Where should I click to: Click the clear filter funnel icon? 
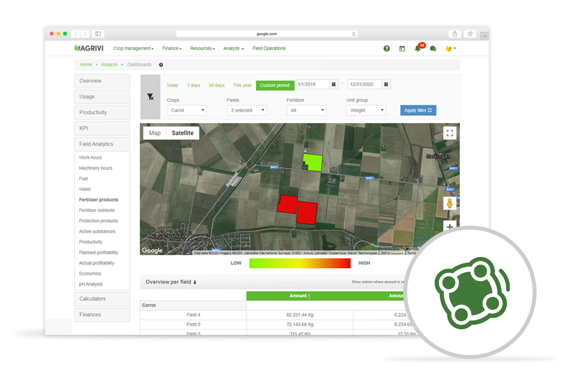point(150,96)
